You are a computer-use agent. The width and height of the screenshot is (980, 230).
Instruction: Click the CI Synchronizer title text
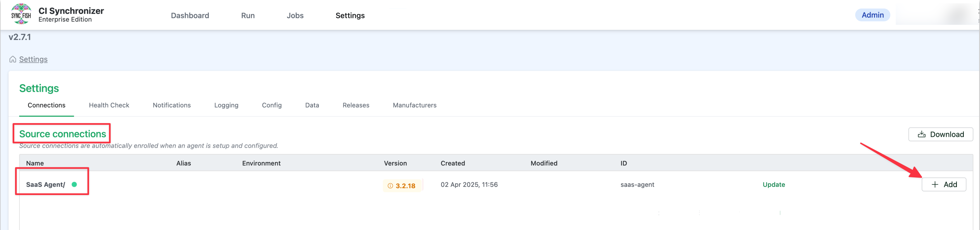(71, 11)
